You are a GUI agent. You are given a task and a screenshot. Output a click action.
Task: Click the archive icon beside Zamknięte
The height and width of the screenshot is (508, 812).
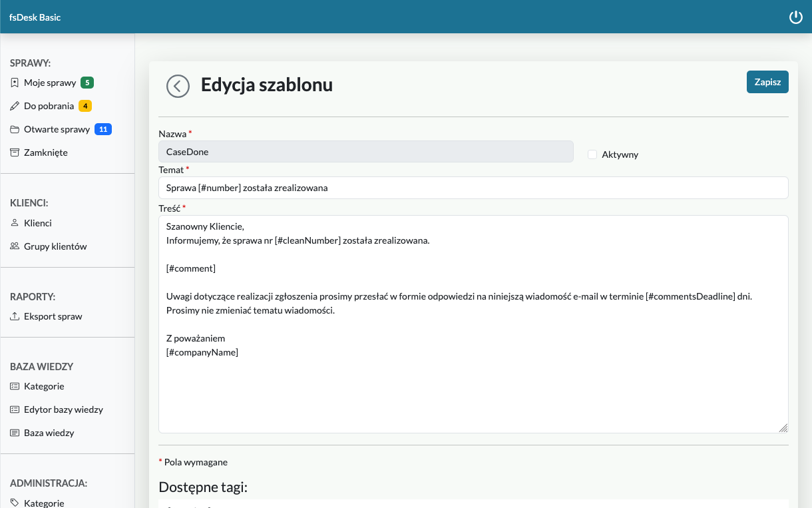pos(15,152)
